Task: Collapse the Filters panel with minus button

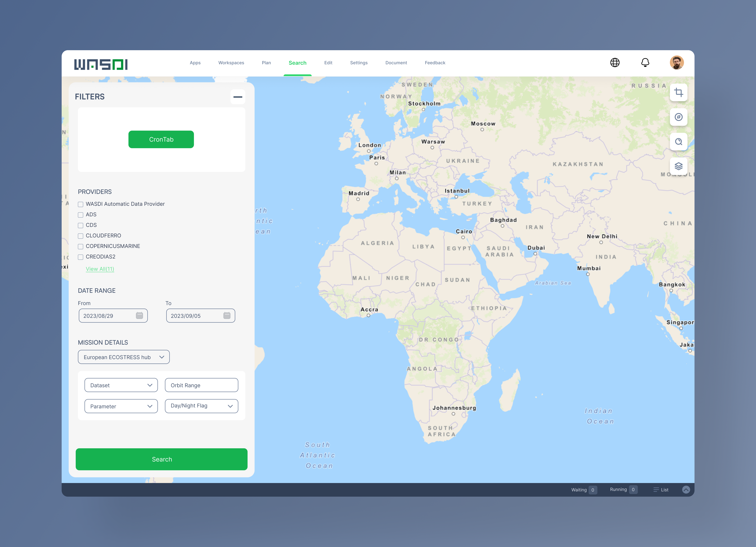Action: 238,97
